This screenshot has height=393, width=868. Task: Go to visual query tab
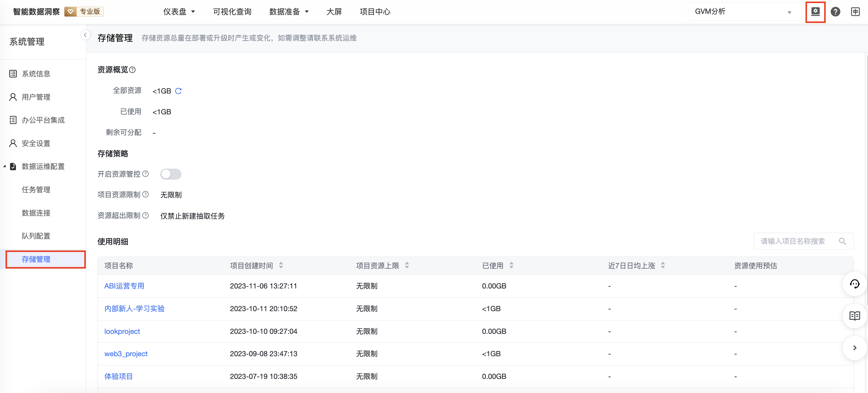232,12
